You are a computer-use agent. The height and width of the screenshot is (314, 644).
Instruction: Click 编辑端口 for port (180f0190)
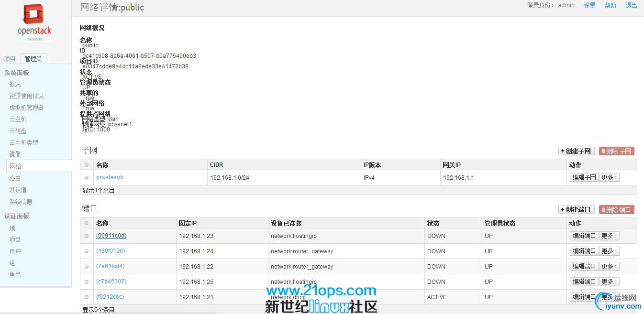point(584,251)
